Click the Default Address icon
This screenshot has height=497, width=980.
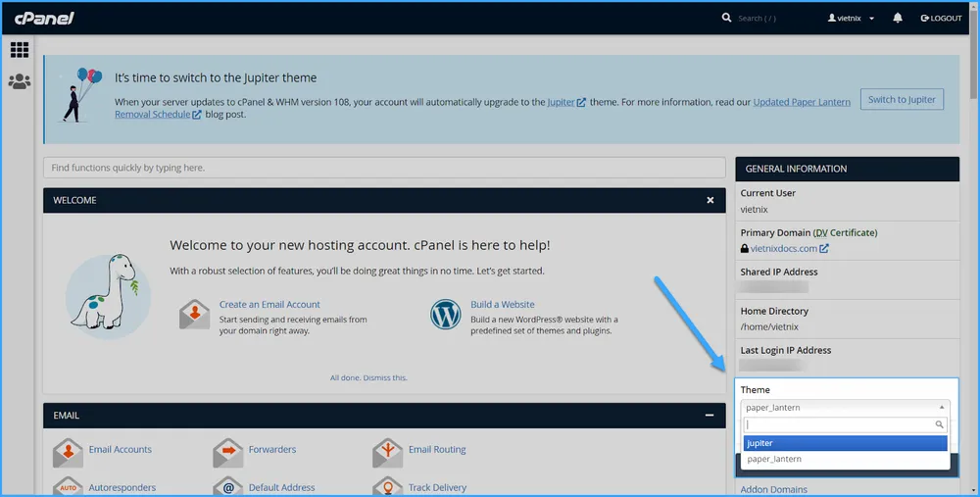(x=227, y=487)
